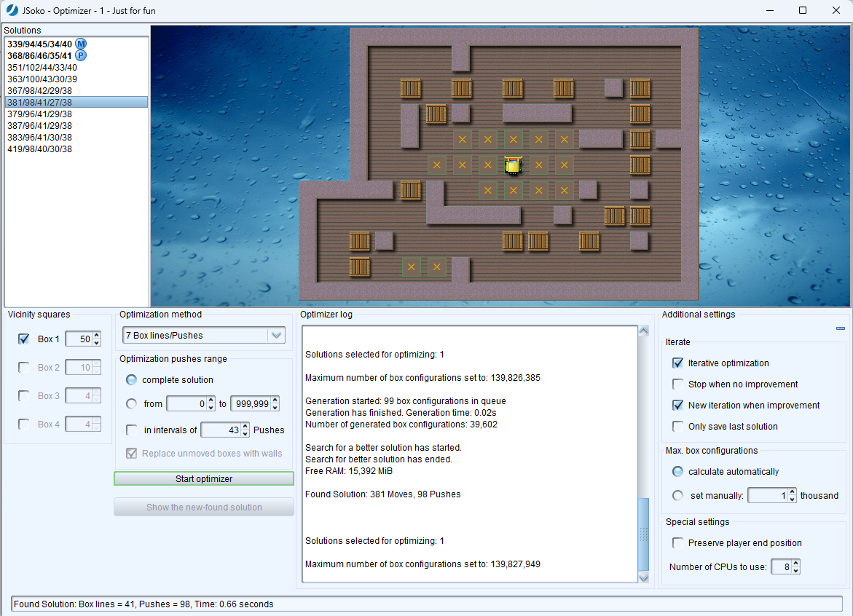This screenshot has width=853, height=616.
Task: Collapse Additional settings with the minus icon
Action: coord(840,328)
